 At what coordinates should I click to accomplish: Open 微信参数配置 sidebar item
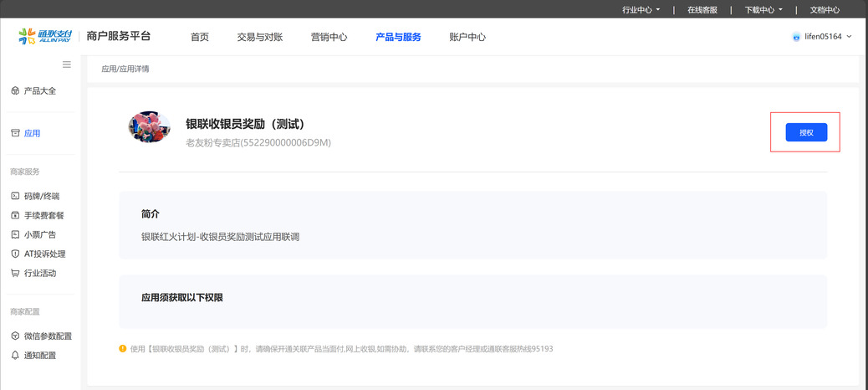pos(49,336)
